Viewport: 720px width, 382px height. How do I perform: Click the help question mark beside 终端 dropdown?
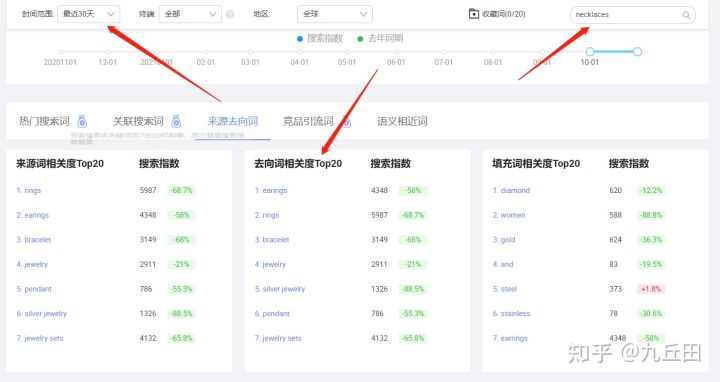point(230,14)
